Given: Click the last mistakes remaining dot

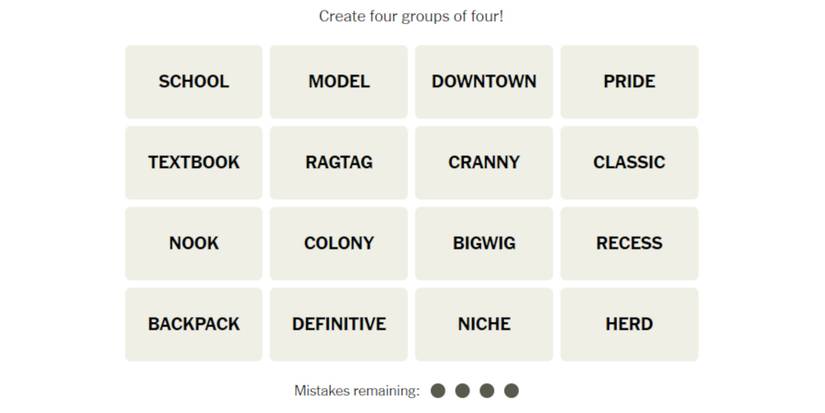Looking at the screenshot, I should pyautogui.click(x=512, y=391).
